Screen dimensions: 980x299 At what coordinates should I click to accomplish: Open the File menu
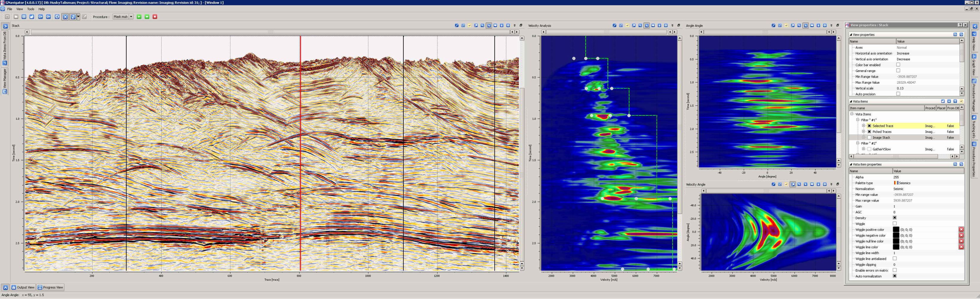[10, 9]
